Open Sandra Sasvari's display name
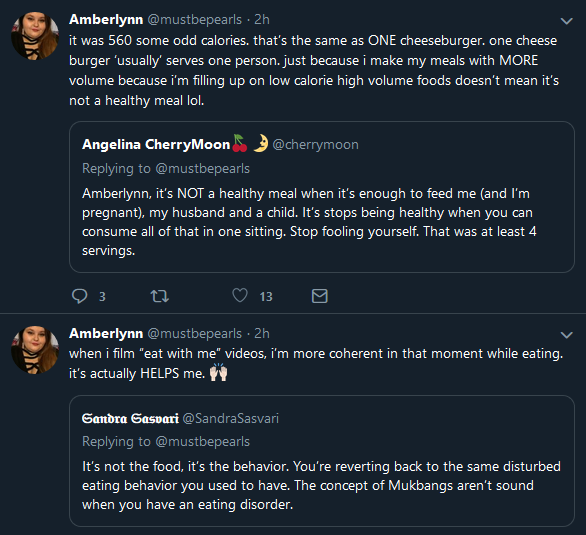Screen dimensions: 586x535 click(130, 418)
